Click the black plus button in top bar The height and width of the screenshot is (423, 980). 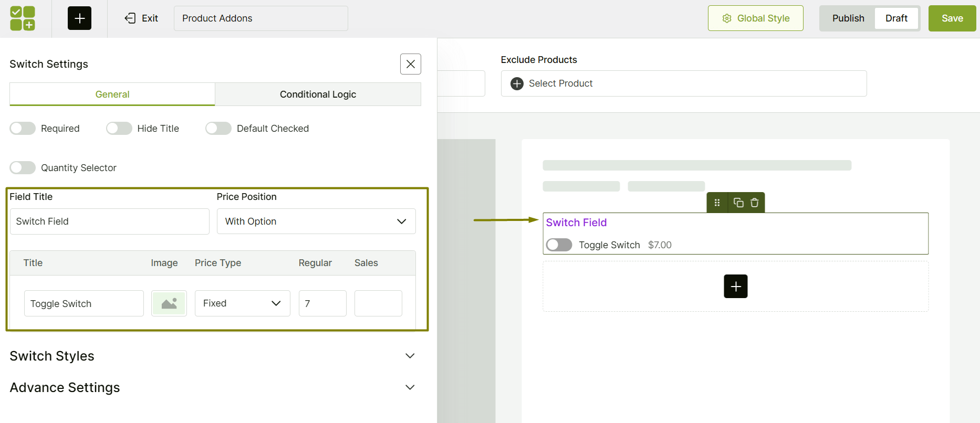point(79,18)
